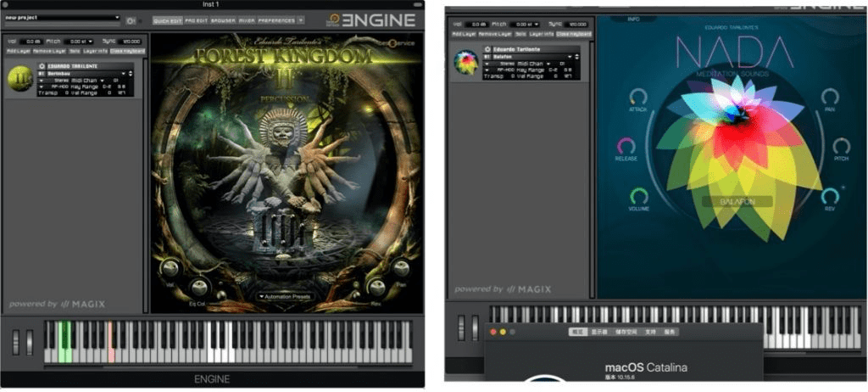The width and height of the screenshot is (868, 392).
Task: Open the Pitch dropdown in Forest Kingdom window
Action: point(90,42)
